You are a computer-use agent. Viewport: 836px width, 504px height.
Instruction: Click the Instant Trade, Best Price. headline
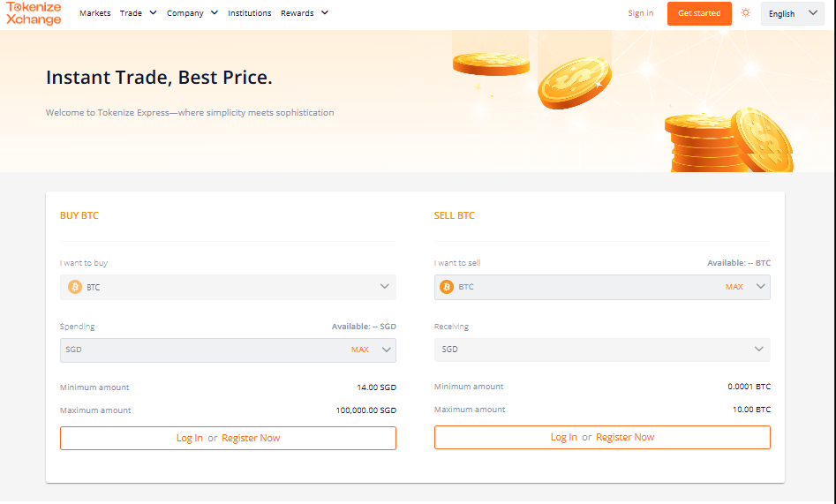[159, 78]
